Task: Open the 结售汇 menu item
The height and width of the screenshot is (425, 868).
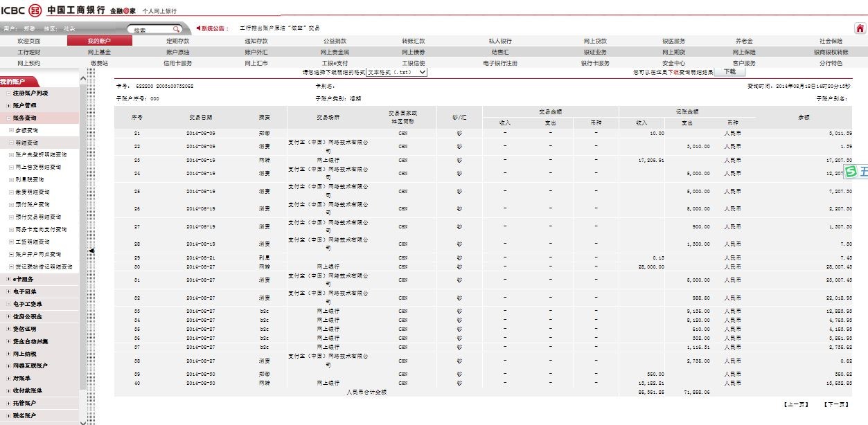Action: pos(500,53)
